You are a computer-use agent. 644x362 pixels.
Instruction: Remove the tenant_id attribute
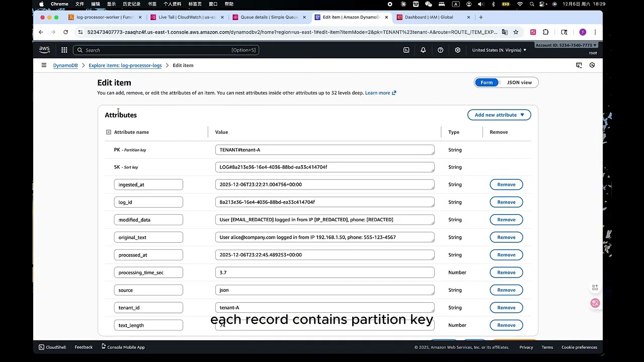(x=506, y=308)
